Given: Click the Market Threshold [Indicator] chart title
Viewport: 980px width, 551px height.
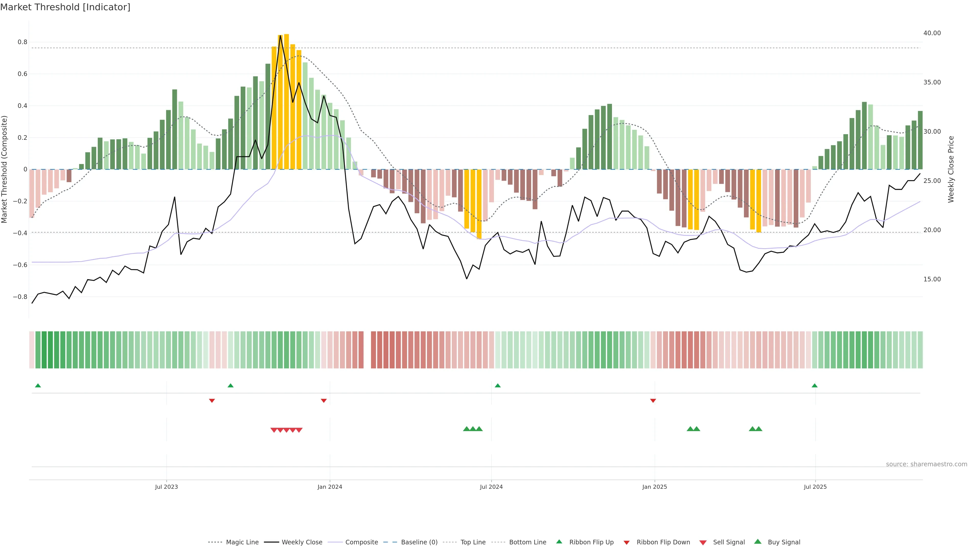Looking at the screenshot, I should [x=65, y=7].
